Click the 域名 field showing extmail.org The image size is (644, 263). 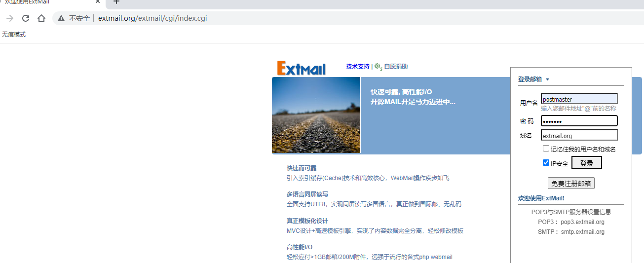tap(579, 136)
